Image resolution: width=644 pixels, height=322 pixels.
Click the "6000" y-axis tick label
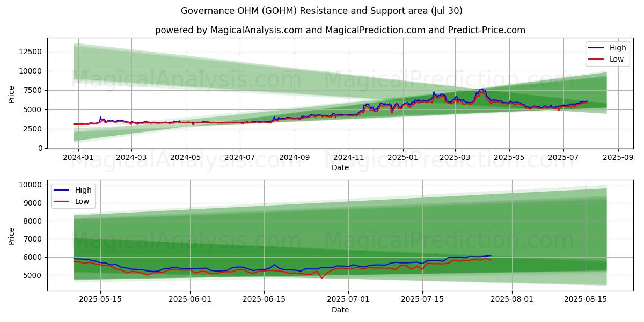click(x=32, y=257)
